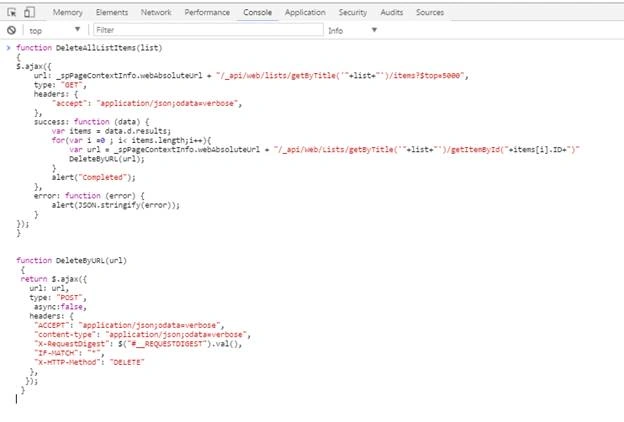Screen dimensions: 624x422
Task: Open the Sources tab
Action: (430, 12)
